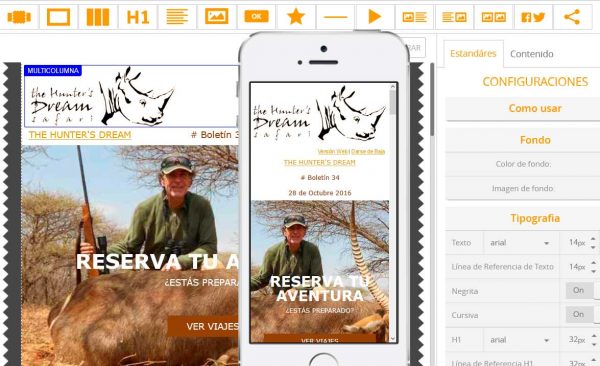
Task: Click the MULTICOLUMNA block label
Action: tap(53, 70)
